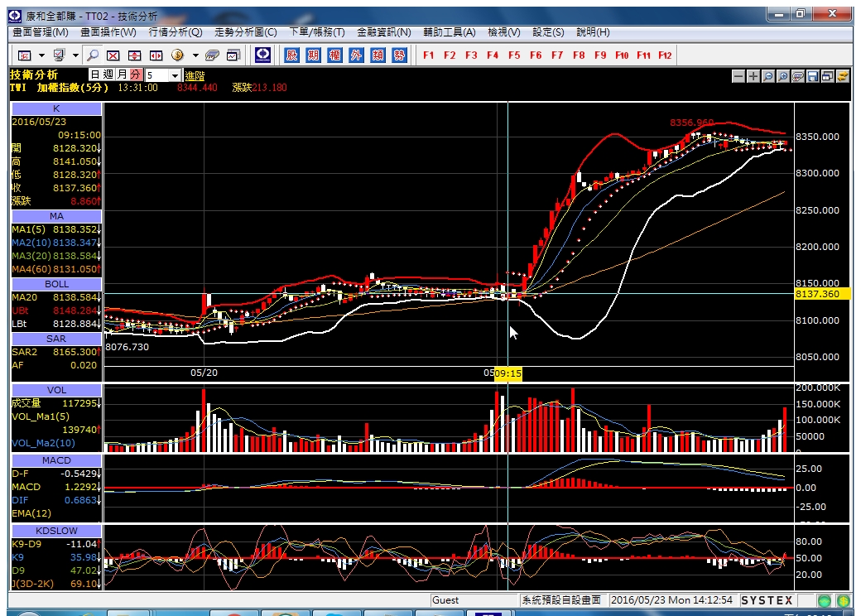This screenshot has width=861, height=616.
Task: Click the SAR indicator panel header
Action: coord(56,339)
